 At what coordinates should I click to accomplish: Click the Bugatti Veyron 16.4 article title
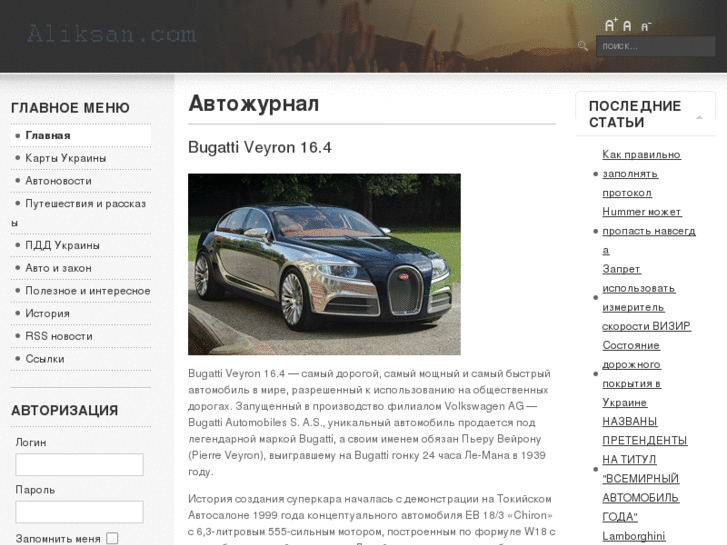click(260, 147)
